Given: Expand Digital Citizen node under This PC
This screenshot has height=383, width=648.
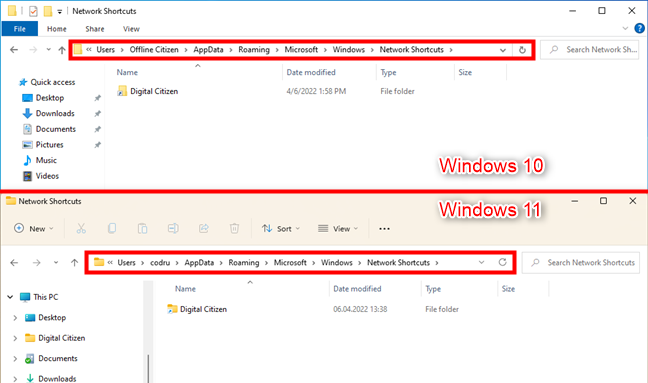Looking at the screenshot, I should [15, 338].
